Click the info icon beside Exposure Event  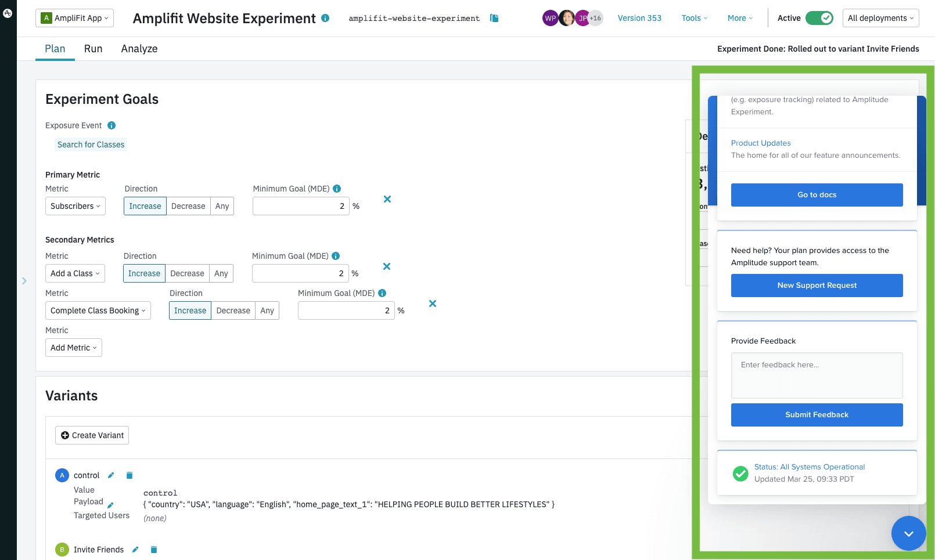112,125
